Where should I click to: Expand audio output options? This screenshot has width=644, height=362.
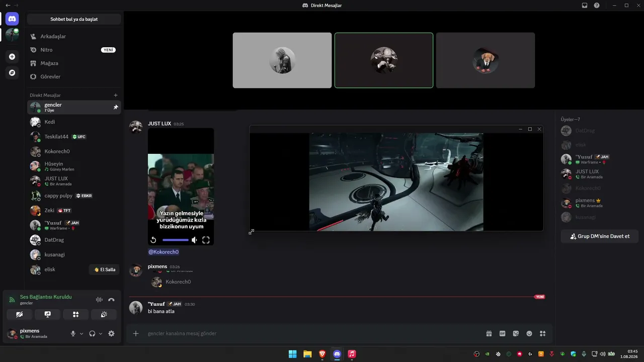click(x=101, y=333)
